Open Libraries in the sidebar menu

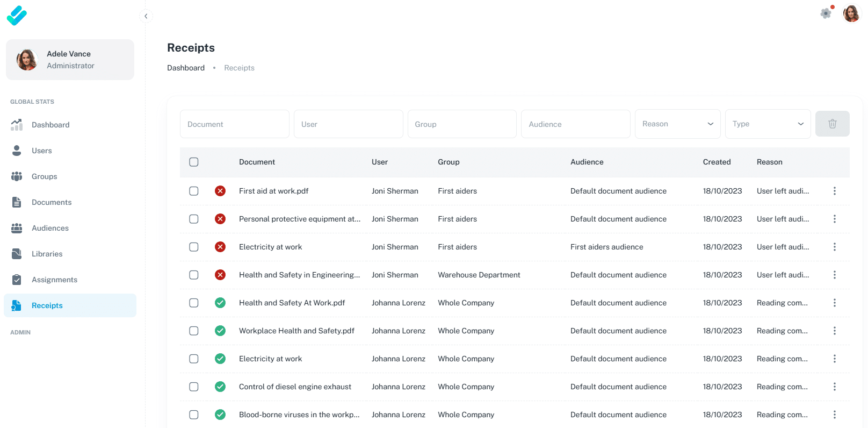pos(70,254)
